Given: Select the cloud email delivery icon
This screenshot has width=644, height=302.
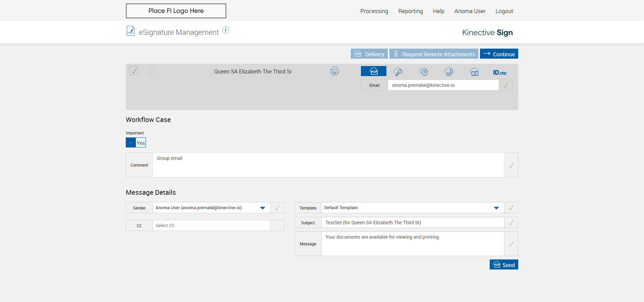Looking at the screenshot, I should coord(373,71).
